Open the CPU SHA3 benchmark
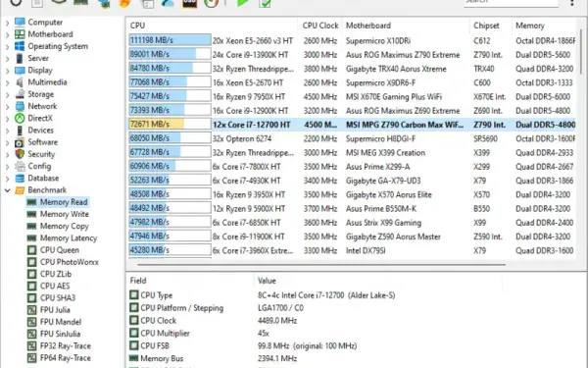The image size is (588, 368). coord(51,298)
